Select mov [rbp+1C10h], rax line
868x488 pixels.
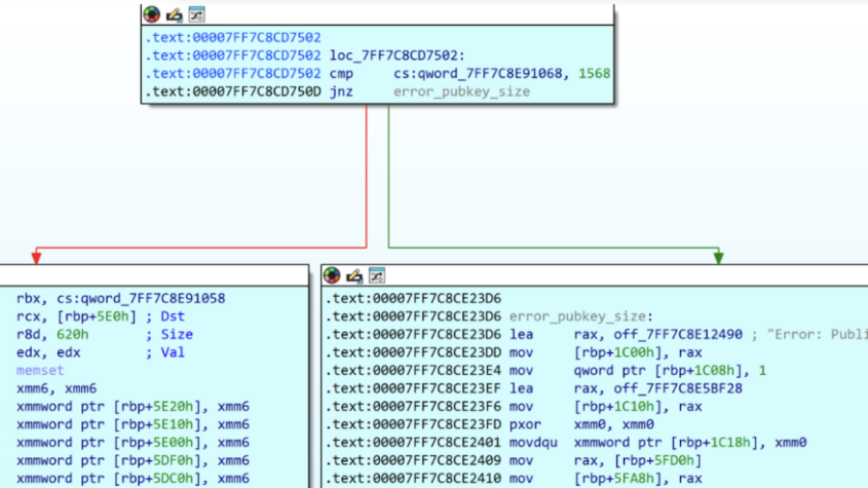(514, 406)
